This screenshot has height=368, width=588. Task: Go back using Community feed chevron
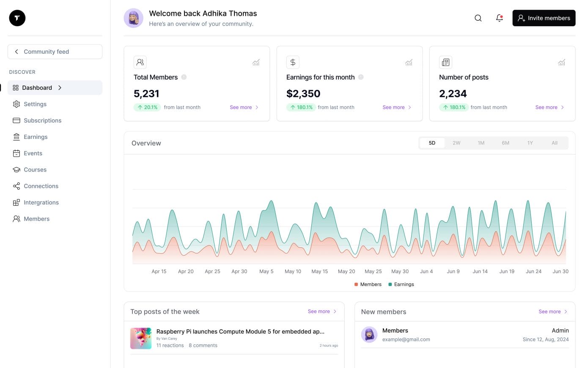[16, 52]
